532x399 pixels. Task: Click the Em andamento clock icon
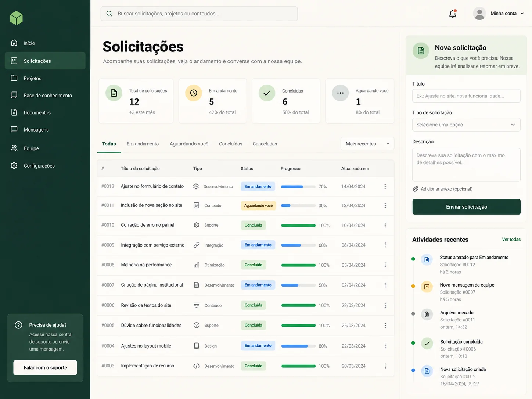coord(194,93)
